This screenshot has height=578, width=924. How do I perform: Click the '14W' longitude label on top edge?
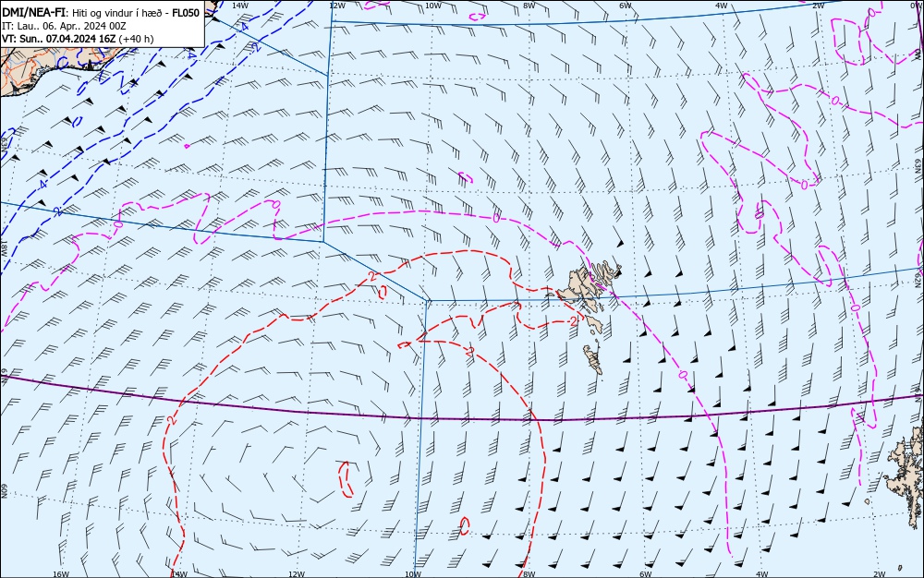coord(240,6)
